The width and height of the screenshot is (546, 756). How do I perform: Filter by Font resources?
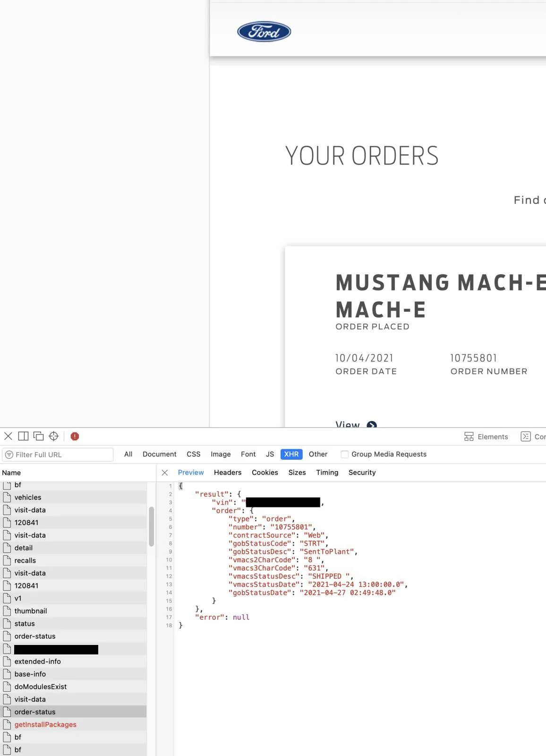pyautogui.click(x=248, y=454)
